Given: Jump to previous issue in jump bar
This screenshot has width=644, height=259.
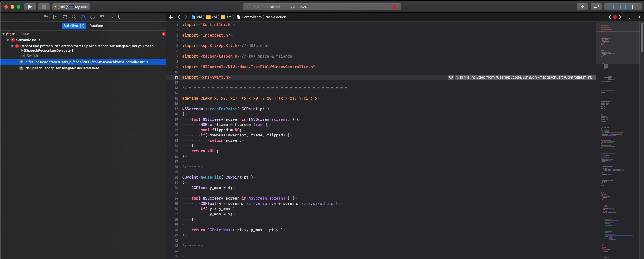Looking at the screenshot, I should coord(610,17).
